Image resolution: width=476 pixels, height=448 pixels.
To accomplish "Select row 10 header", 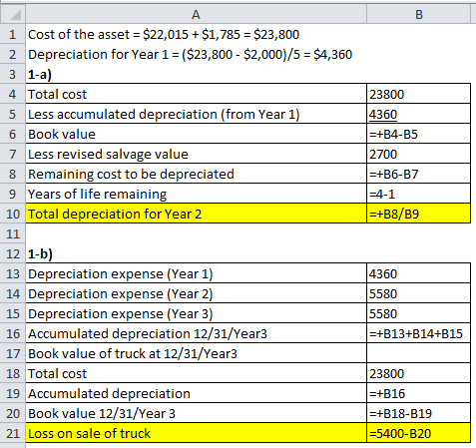I will click(x=13, y=214).
